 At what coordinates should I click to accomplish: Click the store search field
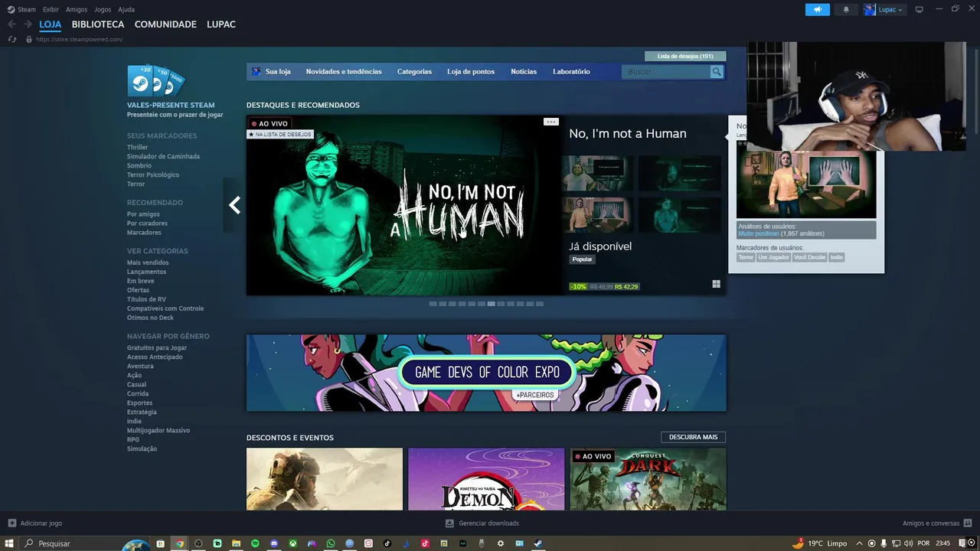pyautogui.click(x=666, y=71)
